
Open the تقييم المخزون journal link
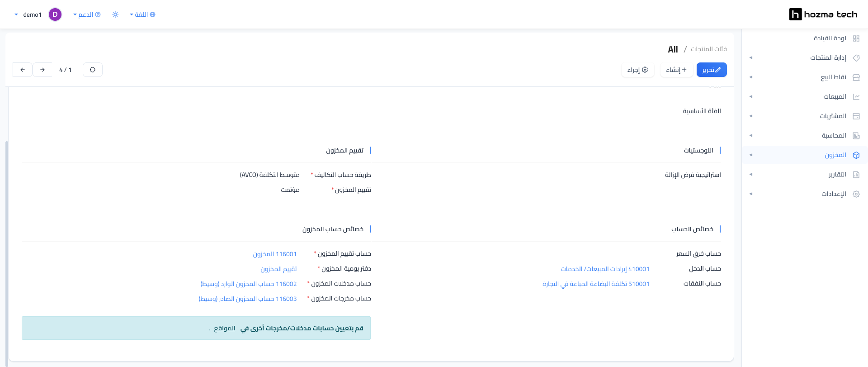pos(278,269)
